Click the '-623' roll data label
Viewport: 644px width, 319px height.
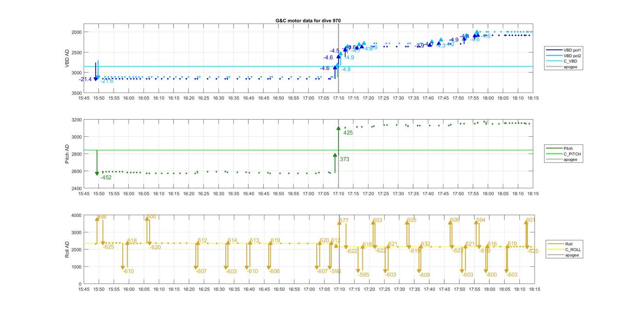457,250
